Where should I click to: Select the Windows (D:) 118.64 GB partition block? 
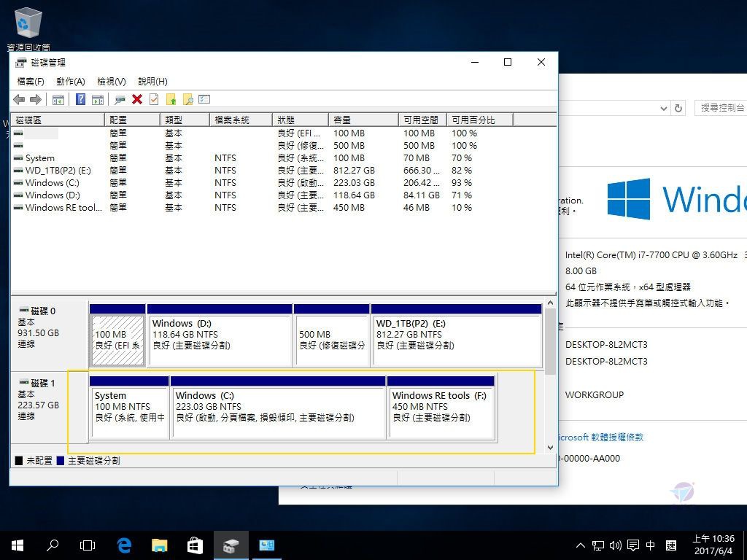point(220,335)
